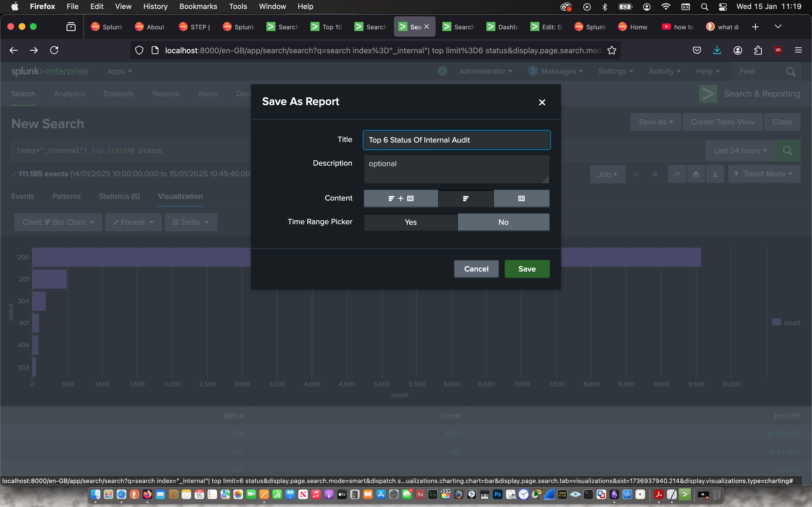Screen dimensions: 812x507
Task: Select table-only content icon
Action: pyautogui.click(x=521, y=199)
